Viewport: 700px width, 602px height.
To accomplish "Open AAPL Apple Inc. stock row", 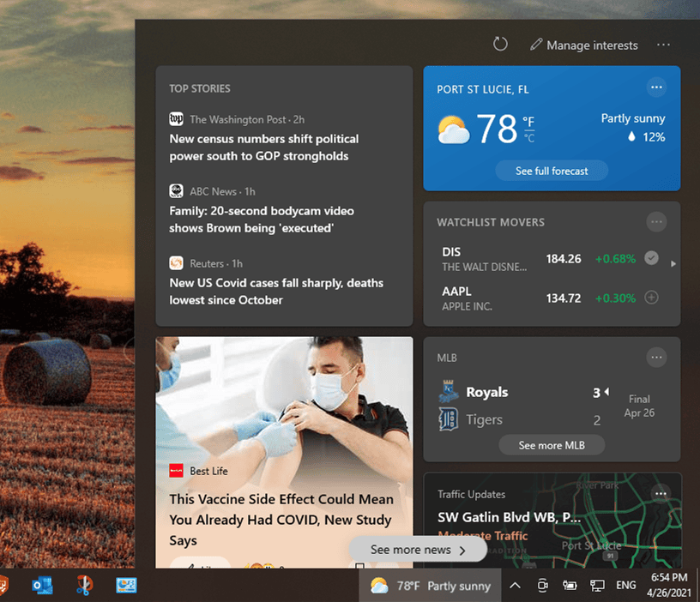I will pos(540,298).
